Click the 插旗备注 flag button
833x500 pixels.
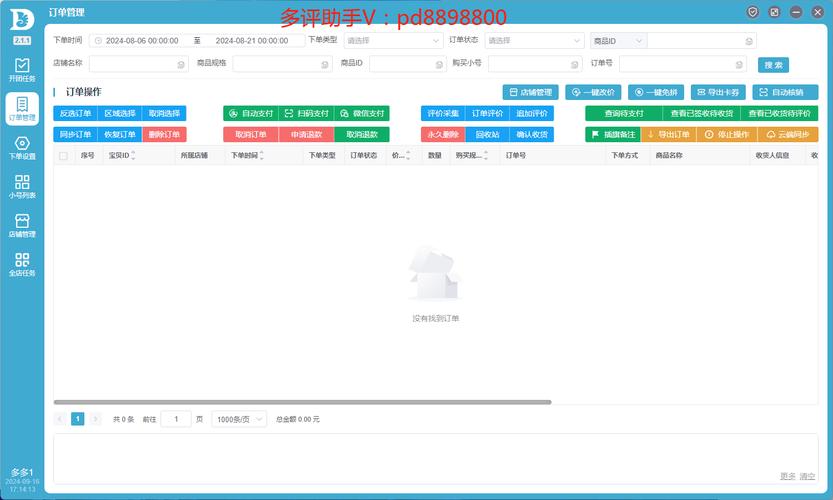pyautogui.click(x=613, y=134)
